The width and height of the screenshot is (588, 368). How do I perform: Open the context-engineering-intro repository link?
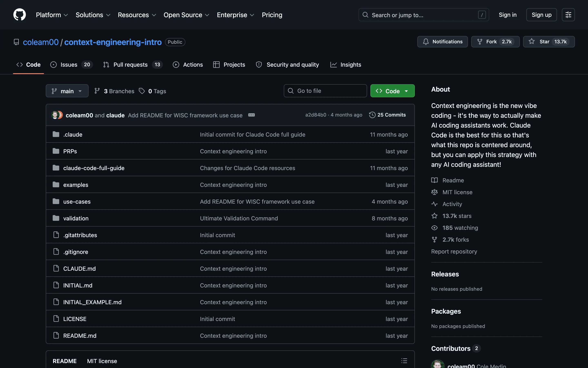tap(113, 42)
